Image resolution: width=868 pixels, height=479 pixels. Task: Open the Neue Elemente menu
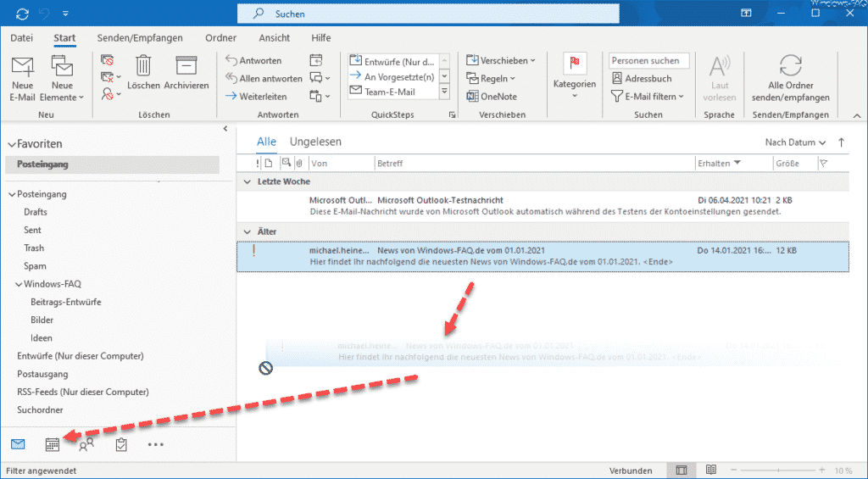tap(62, 79)
